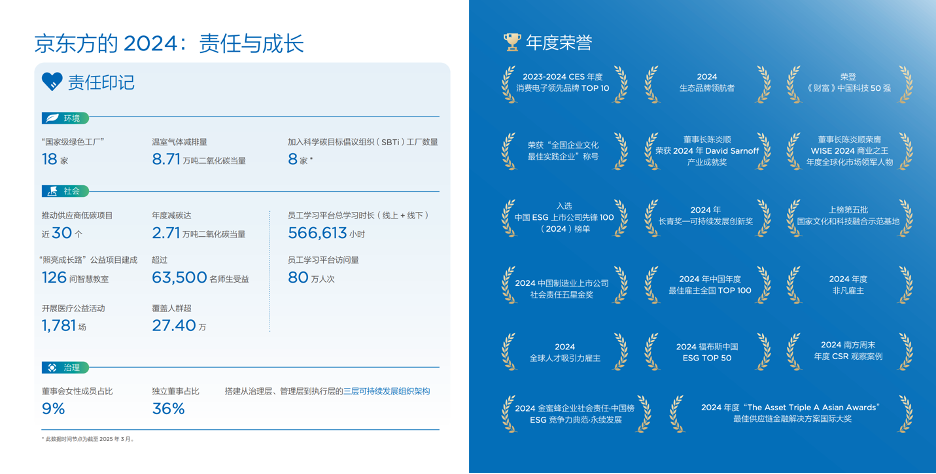Click the 社会 section label

click(72, 191)
